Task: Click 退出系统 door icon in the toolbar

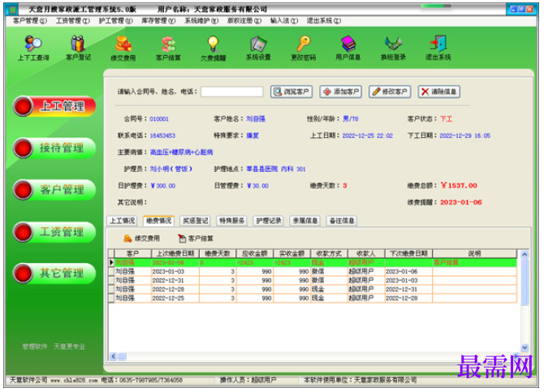Action: tap(438, 48)
